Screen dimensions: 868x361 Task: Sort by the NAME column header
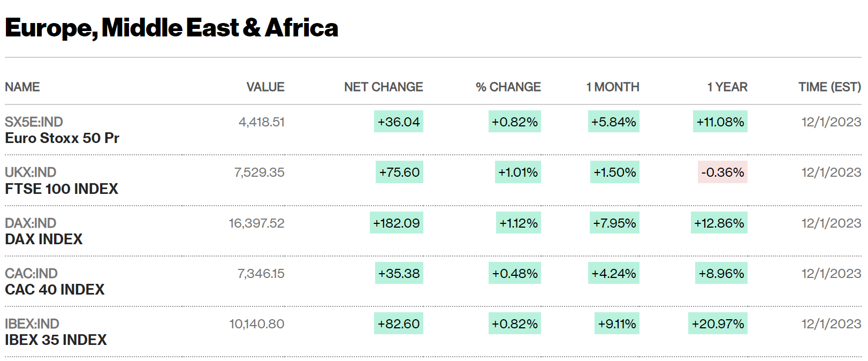coord(22,87)
